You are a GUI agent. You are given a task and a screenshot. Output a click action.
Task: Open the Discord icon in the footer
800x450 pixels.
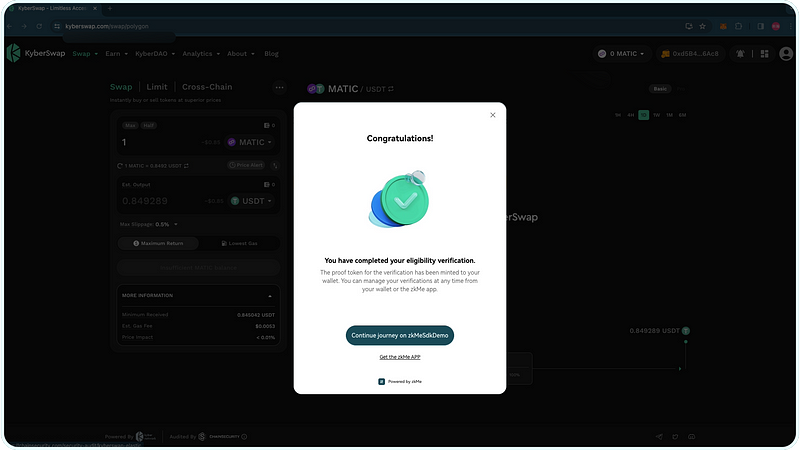pos(692,437)
